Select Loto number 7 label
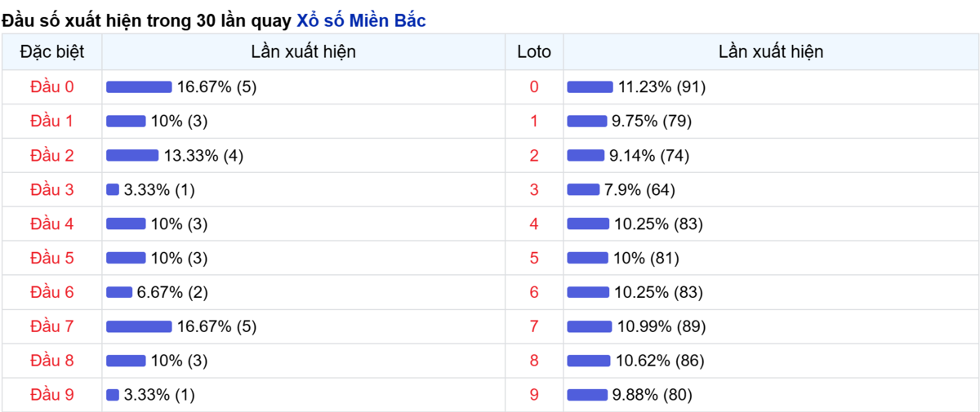 [534, 326]
